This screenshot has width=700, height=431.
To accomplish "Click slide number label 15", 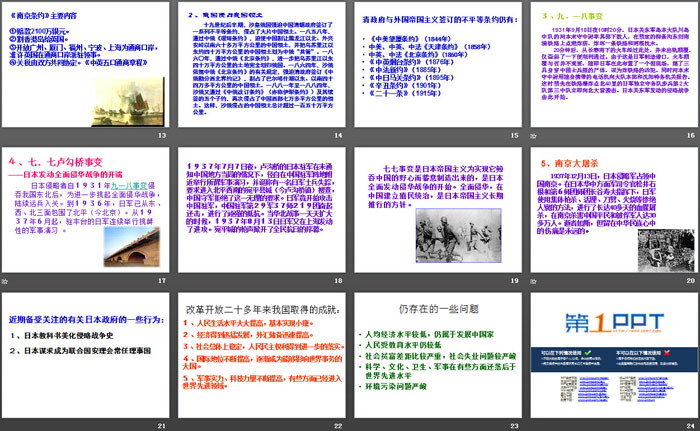I will point(515,135).
